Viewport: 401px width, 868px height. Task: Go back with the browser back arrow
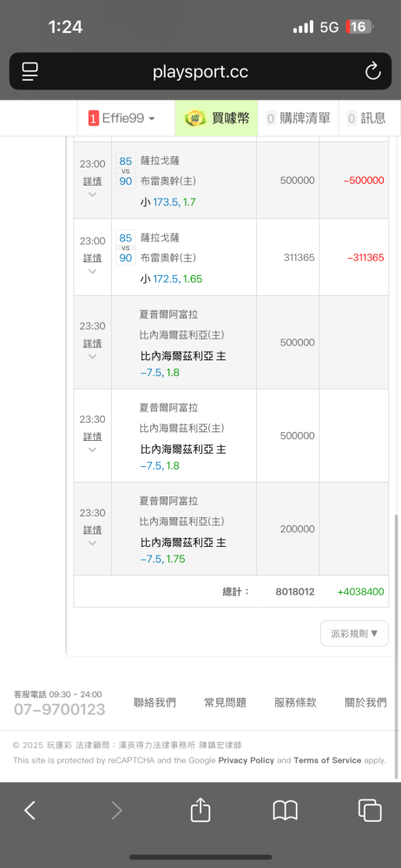(30, 811)
